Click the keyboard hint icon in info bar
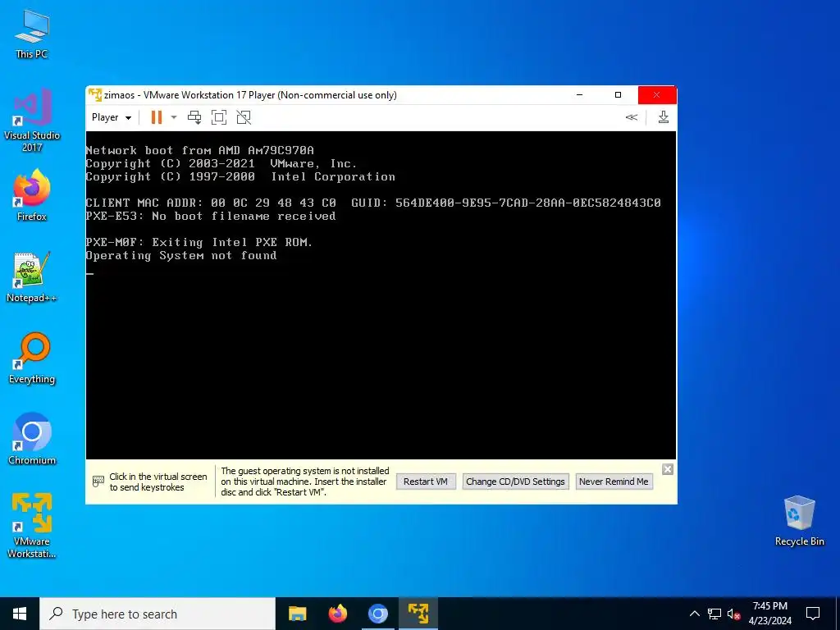This screenshot has width=840, height=630. click(x=98, y=481)
